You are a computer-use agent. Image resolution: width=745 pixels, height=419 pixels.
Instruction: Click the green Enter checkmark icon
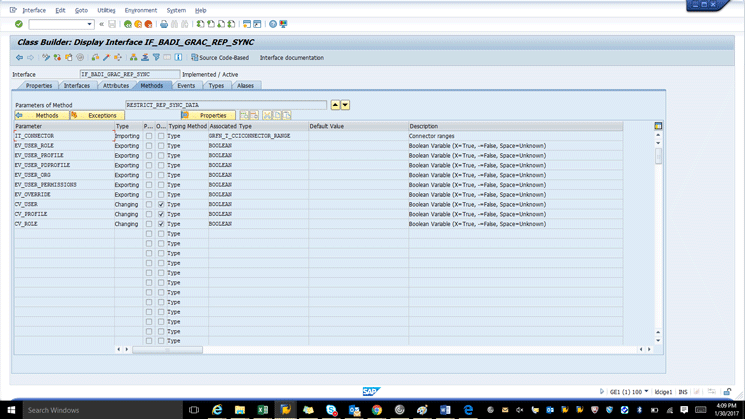point(19,24)
